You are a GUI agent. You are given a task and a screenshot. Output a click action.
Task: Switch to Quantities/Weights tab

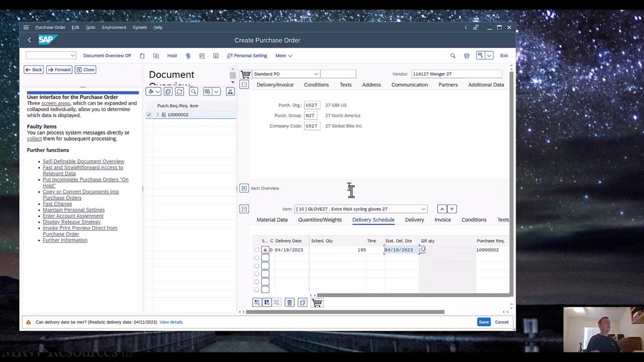320,220
